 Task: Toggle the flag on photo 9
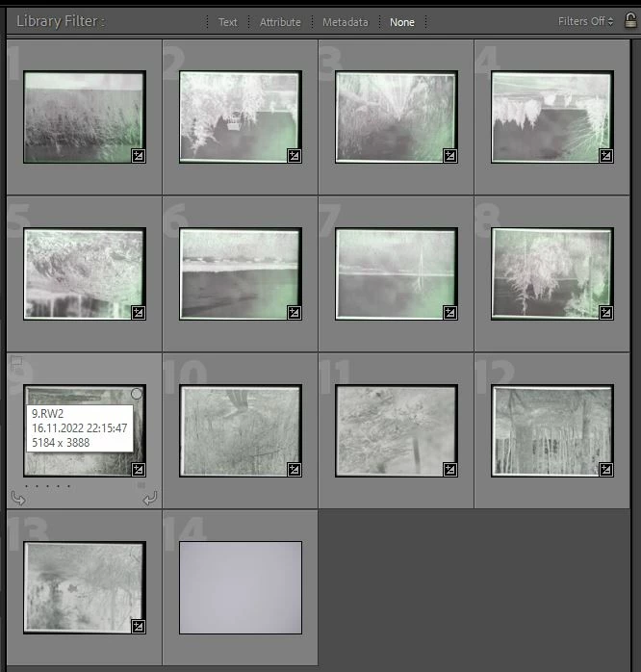click(x=16, y=364)
